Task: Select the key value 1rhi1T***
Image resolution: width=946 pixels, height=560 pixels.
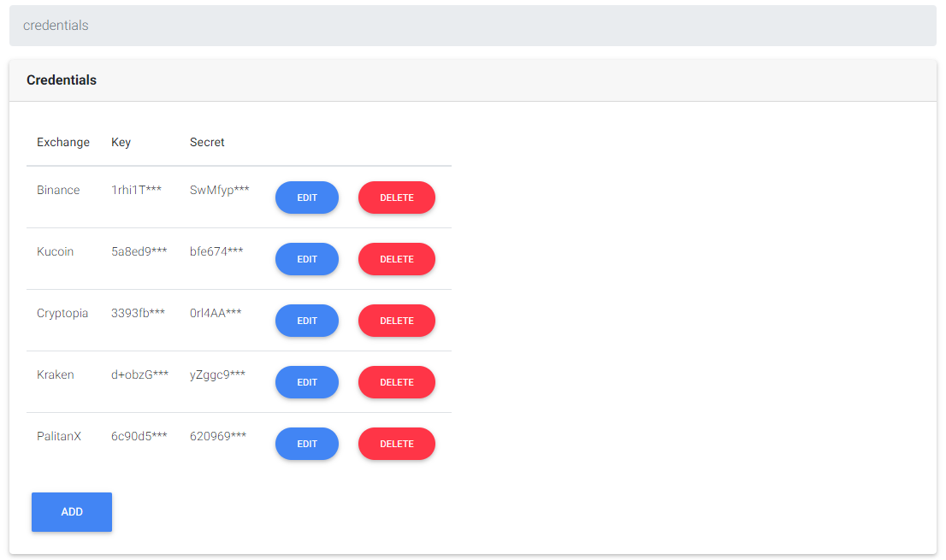Action: pos(136,190)
